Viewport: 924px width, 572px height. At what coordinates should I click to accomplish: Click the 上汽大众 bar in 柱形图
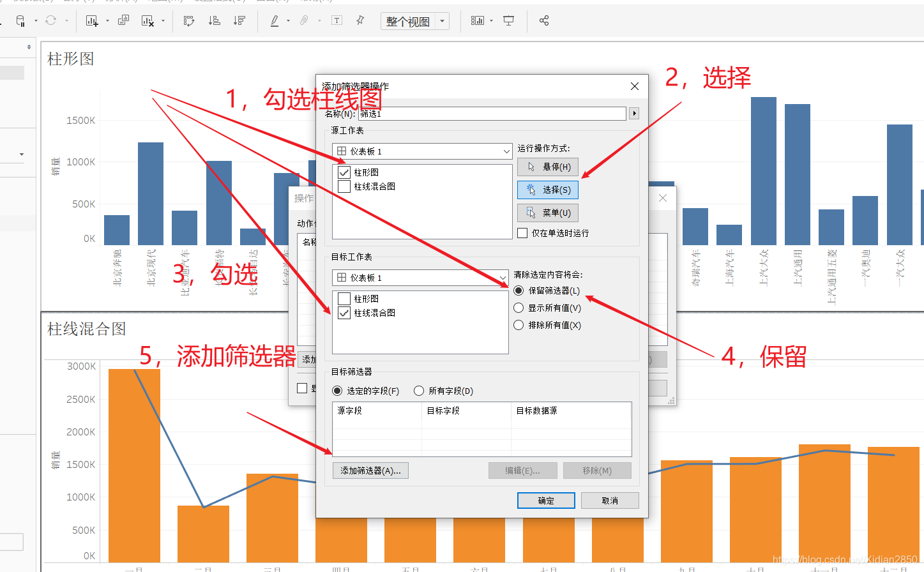coord(764,171)
